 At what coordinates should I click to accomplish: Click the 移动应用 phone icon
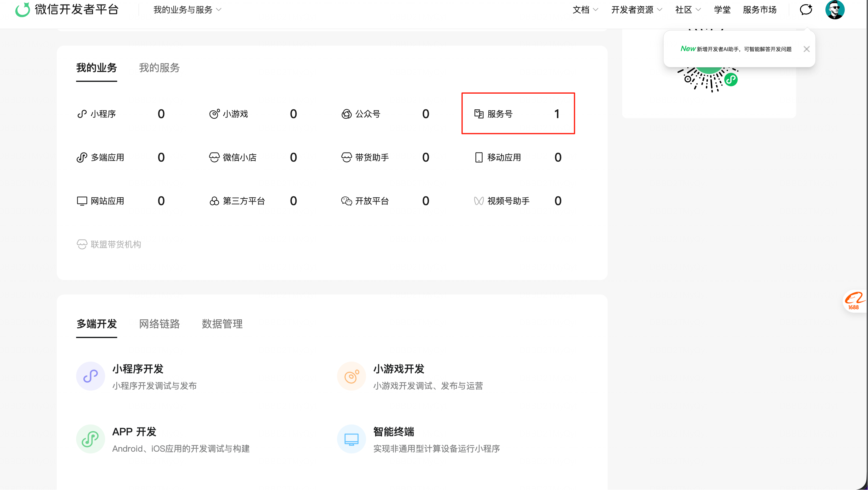[479, 157]
